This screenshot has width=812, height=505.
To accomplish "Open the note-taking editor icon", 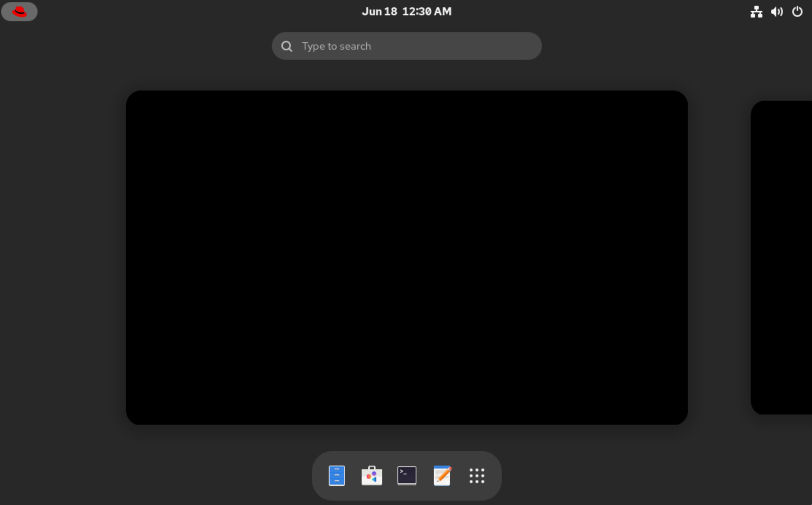I will point(441,475).
